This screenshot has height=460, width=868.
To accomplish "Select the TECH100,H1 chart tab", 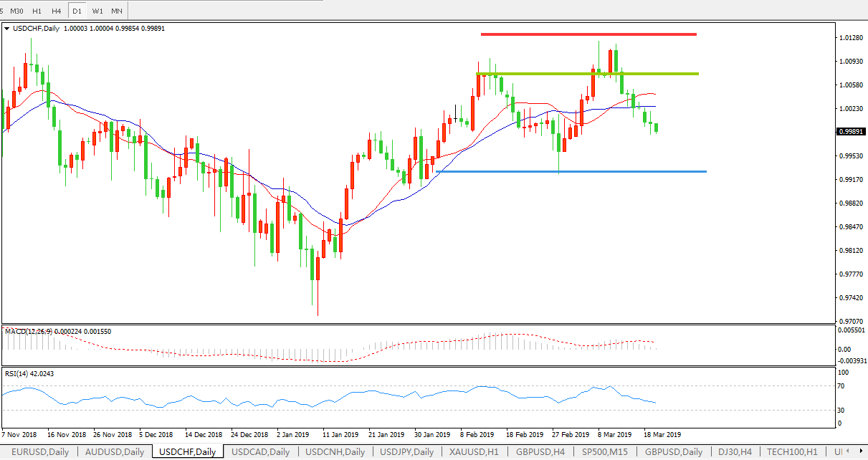I will click(x=792, y=451).
